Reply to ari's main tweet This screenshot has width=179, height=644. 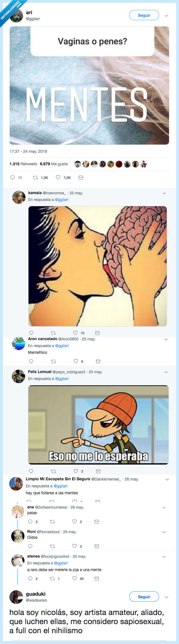coord(13,178)
